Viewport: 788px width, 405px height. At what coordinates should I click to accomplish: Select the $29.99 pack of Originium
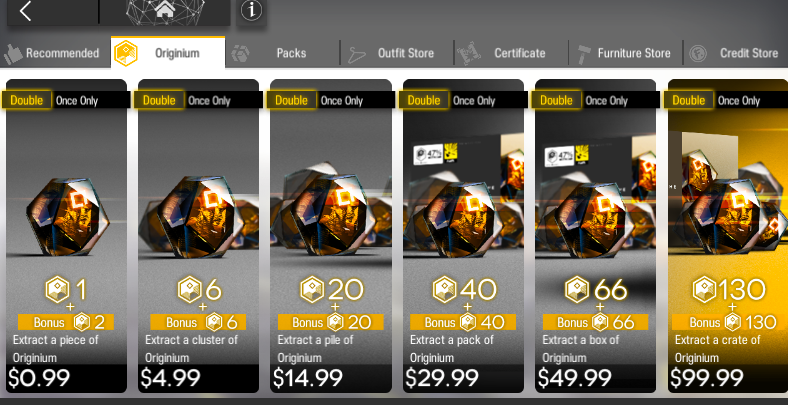coord(463,236)
